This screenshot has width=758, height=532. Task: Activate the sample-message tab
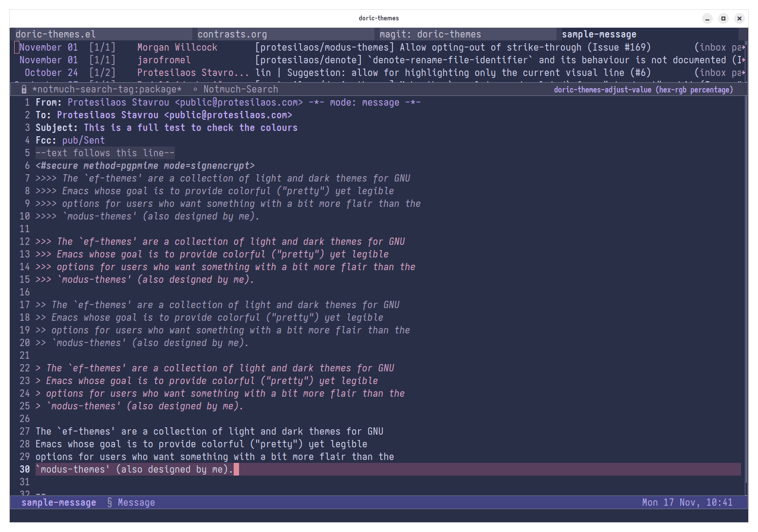599,35
